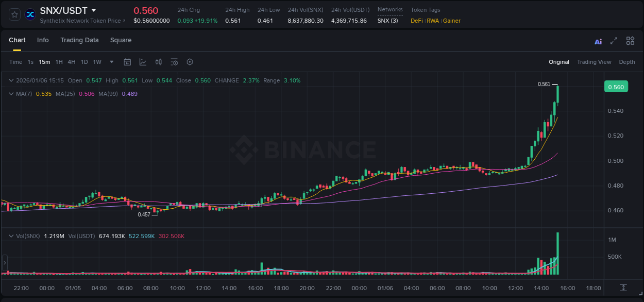Click the OHLC candles display icon

[158, 62]
